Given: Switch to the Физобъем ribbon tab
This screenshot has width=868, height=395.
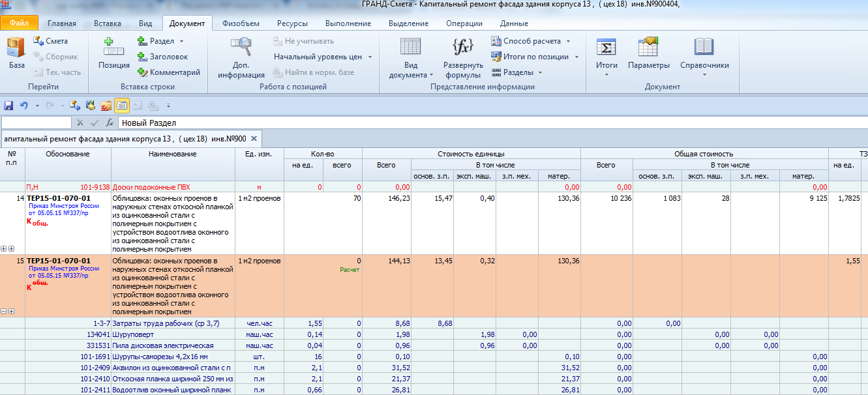Looking at the screenshot, I should tap(241, 23).
